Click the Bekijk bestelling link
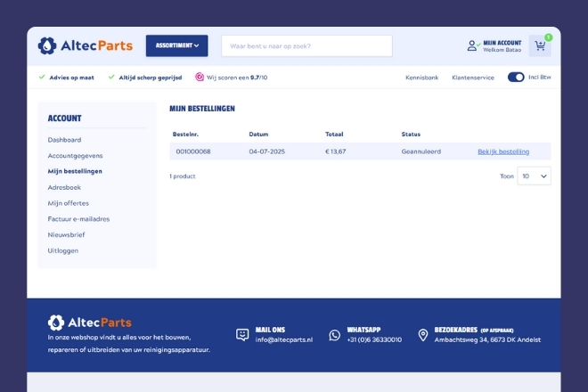Image resolution: width=588 pixels, height=392 pixels. 503,151
